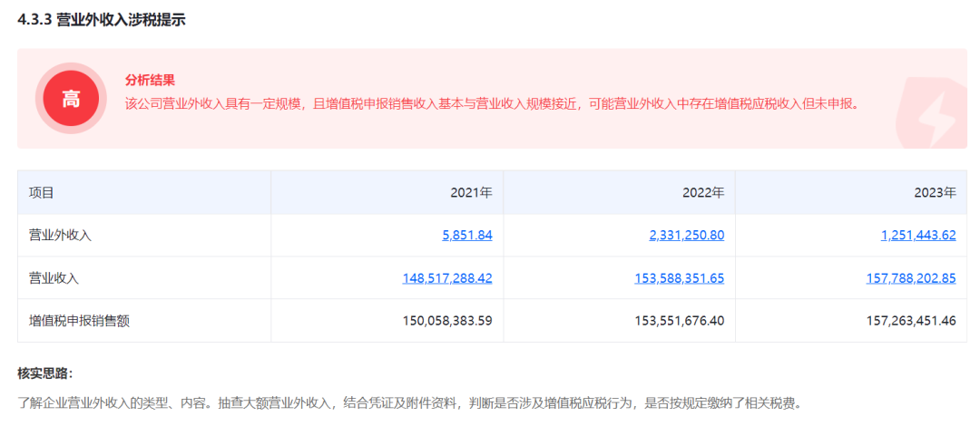Click the 营业外收入 row label
Viewport: 980px width, 426px height.
point(60,236)
